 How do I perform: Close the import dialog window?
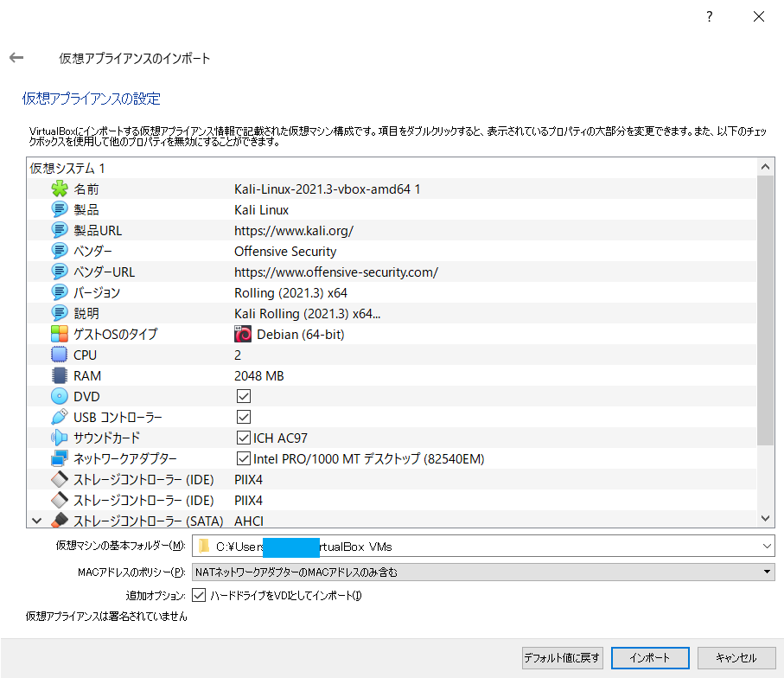[758, 16]
